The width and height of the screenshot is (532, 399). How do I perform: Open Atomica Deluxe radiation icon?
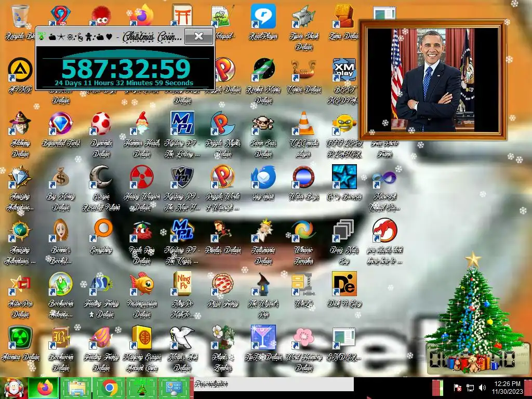(20, 337)
